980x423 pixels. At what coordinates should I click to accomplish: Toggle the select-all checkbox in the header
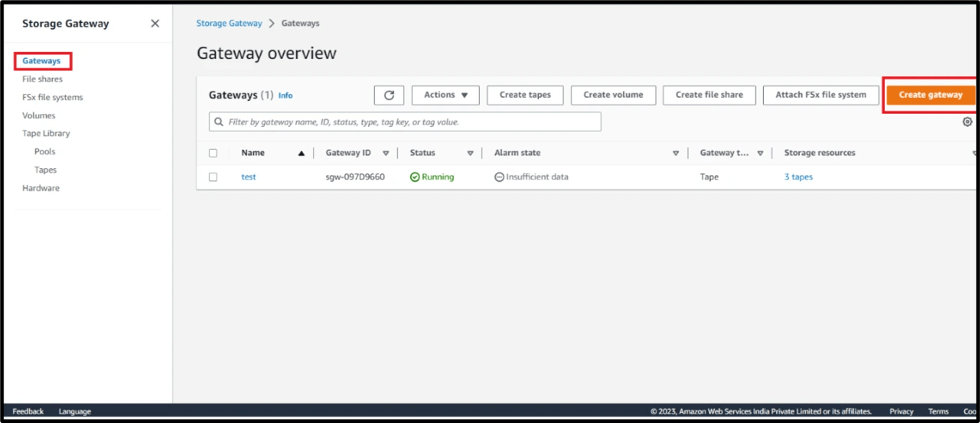click(213, 152)
